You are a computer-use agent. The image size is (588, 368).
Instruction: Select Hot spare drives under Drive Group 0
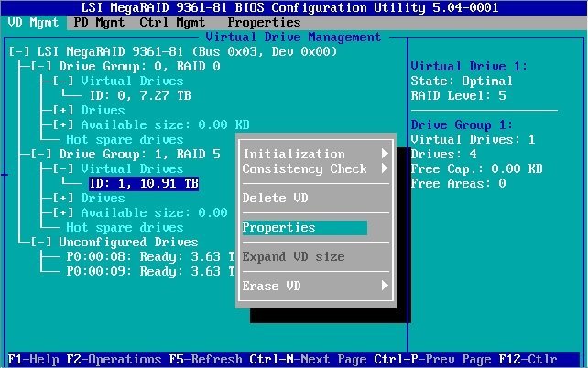[x=125, y=139]
